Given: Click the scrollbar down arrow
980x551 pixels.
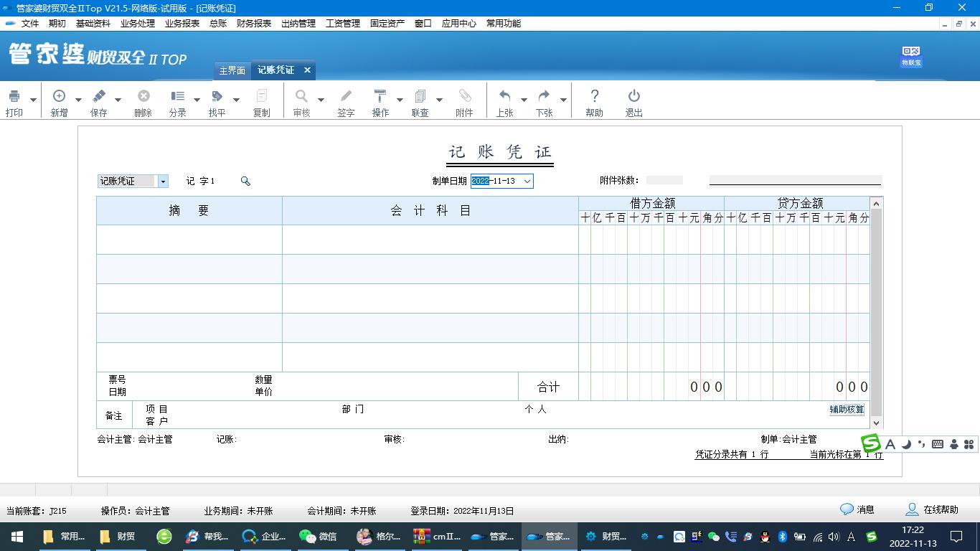Looking at the screenshot, I should [x=876, y=423].
